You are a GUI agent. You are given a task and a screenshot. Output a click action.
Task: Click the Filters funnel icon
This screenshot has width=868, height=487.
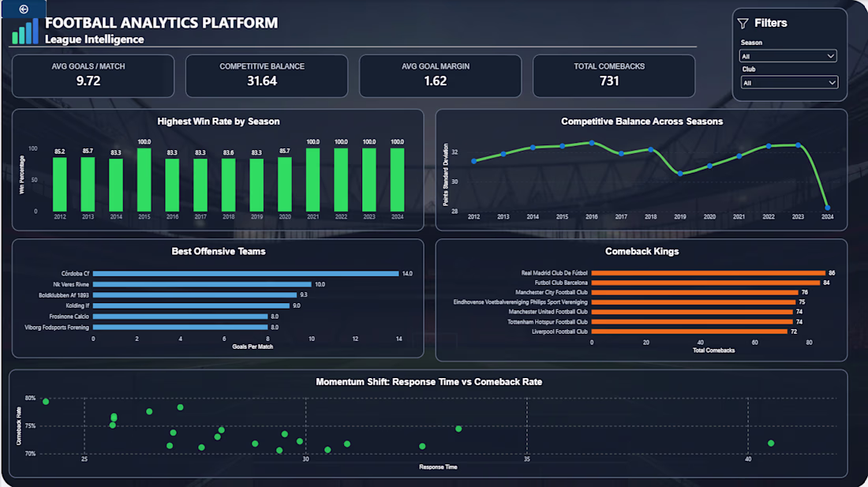pos(743,23)
